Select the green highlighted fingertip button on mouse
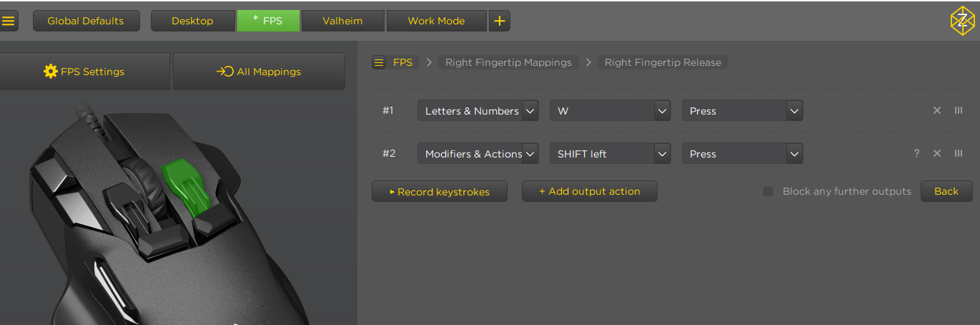 pos(187,185)
